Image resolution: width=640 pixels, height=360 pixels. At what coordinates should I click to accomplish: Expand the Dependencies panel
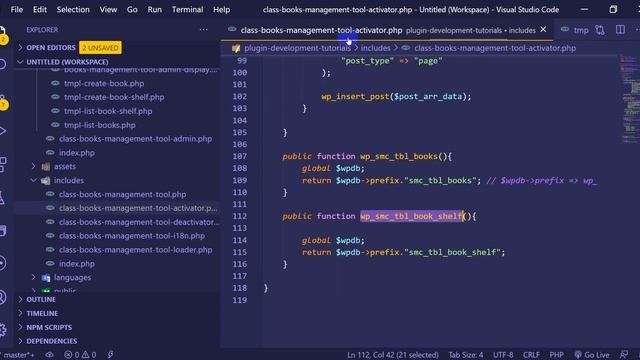(51, 341)
